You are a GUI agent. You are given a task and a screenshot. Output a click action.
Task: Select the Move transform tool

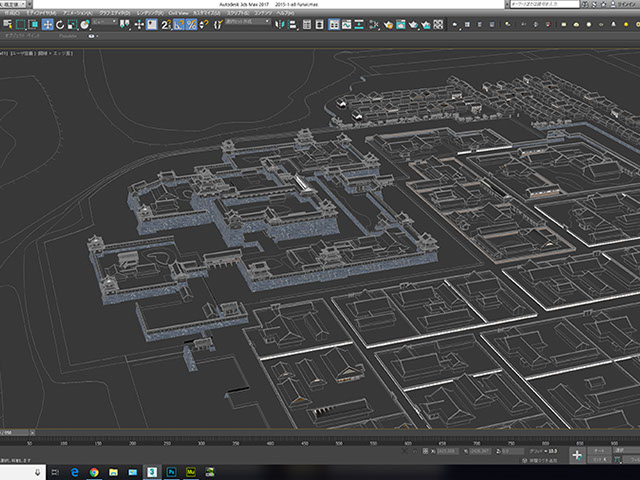(47, 25)
